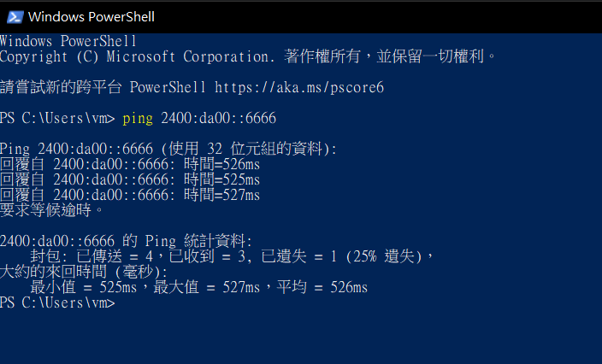Click the request timed out line 要求等候逾時
This screenshot has height=364, width=602.
click(x=53, y=210)
